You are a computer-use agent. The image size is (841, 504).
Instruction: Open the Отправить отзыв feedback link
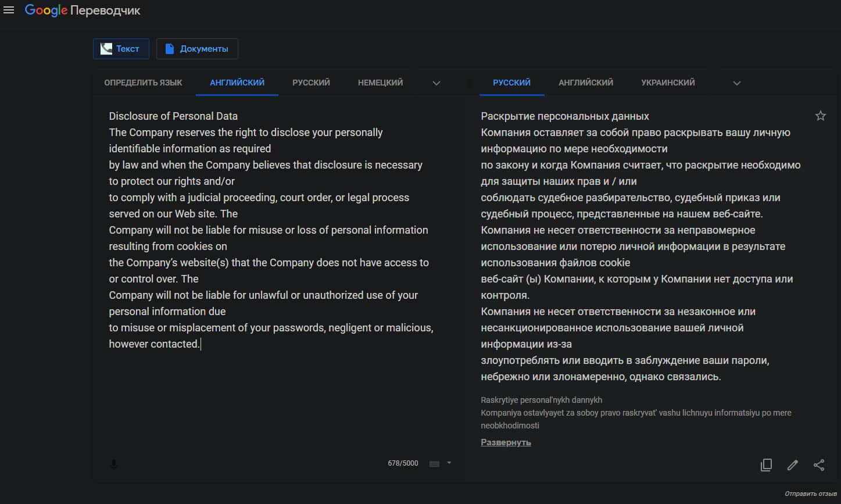810,494
